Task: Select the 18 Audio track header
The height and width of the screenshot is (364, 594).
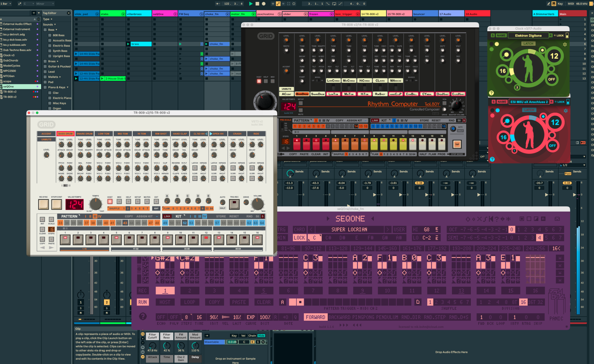Action: point(477,14)
